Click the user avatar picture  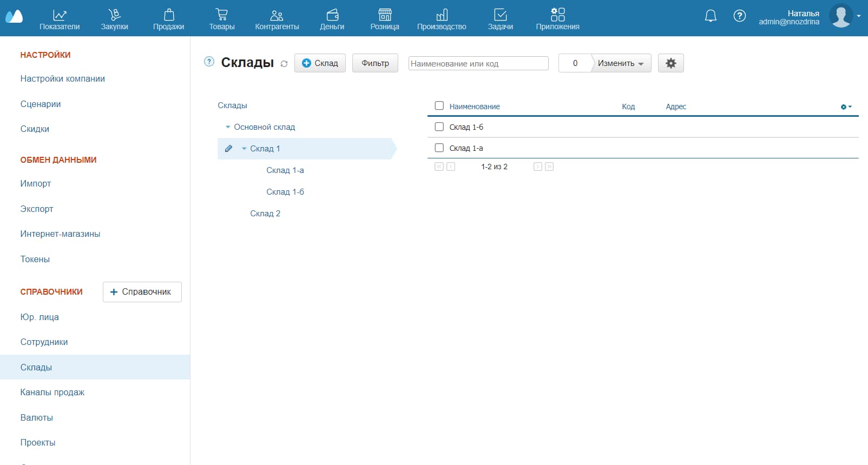click(x=841, y=16)
